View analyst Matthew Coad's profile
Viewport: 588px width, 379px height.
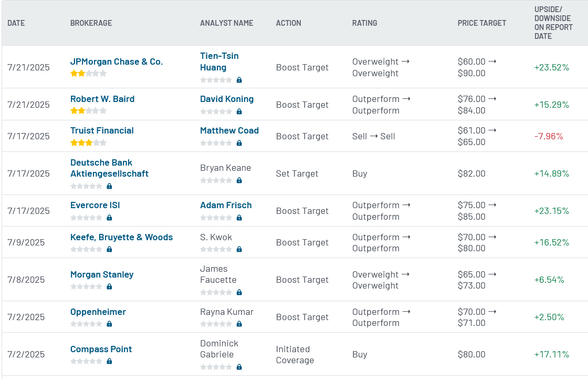(x=229, y=130)
